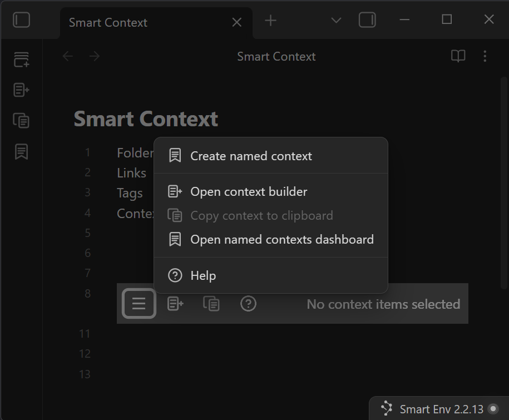Viewport: 509px width, 420px height.
Task: Click copy icon in bottom context toolbar
Action: [x=211, y=304]
